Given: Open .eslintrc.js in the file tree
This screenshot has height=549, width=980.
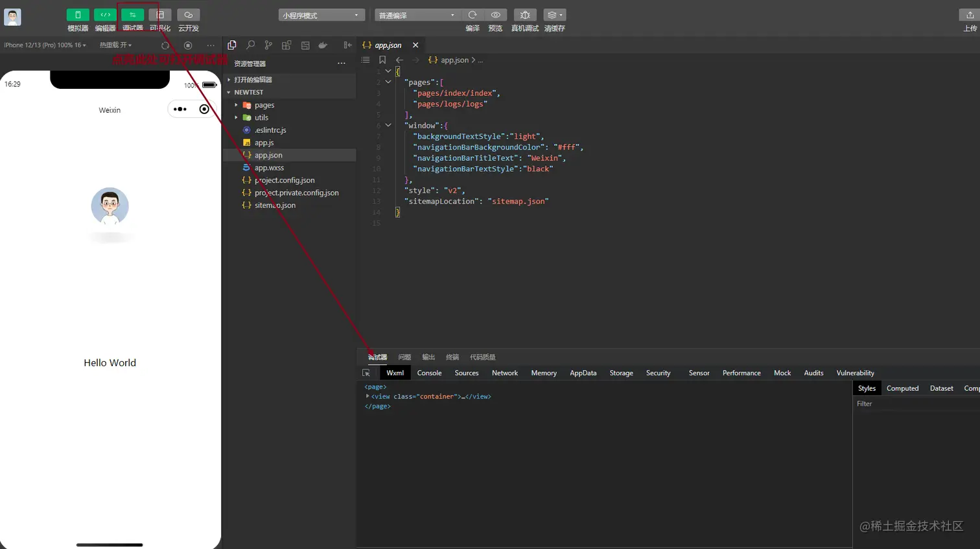Looking at the screenshot, I should coord(290,130).
